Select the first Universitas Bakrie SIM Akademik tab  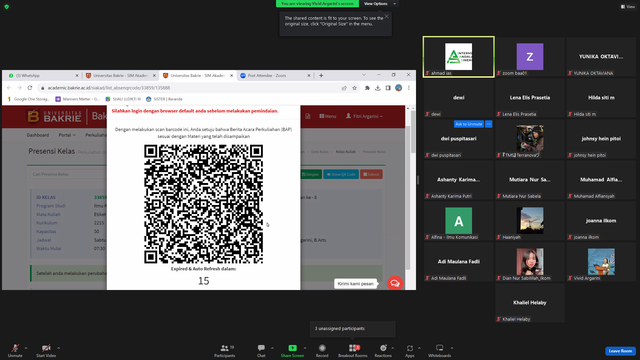pos(120,76)
